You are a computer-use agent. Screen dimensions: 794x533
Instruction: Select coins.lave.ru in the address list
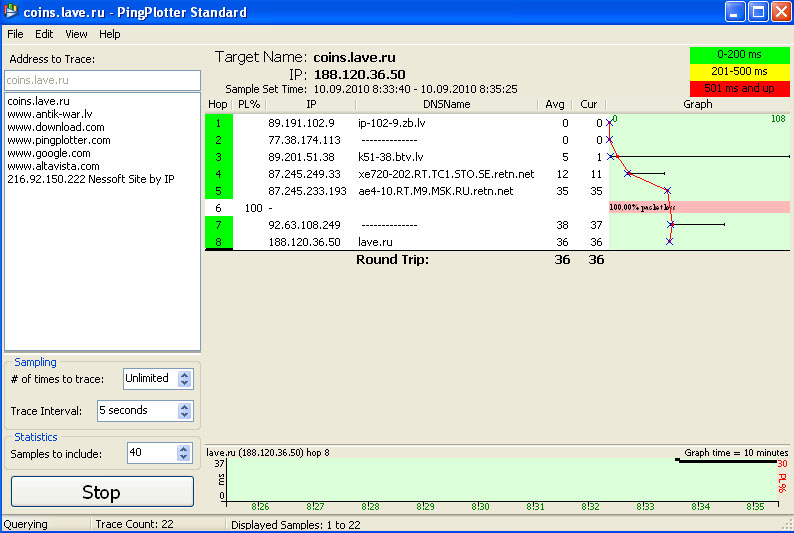pyautogui.click(x=38, y=101)
